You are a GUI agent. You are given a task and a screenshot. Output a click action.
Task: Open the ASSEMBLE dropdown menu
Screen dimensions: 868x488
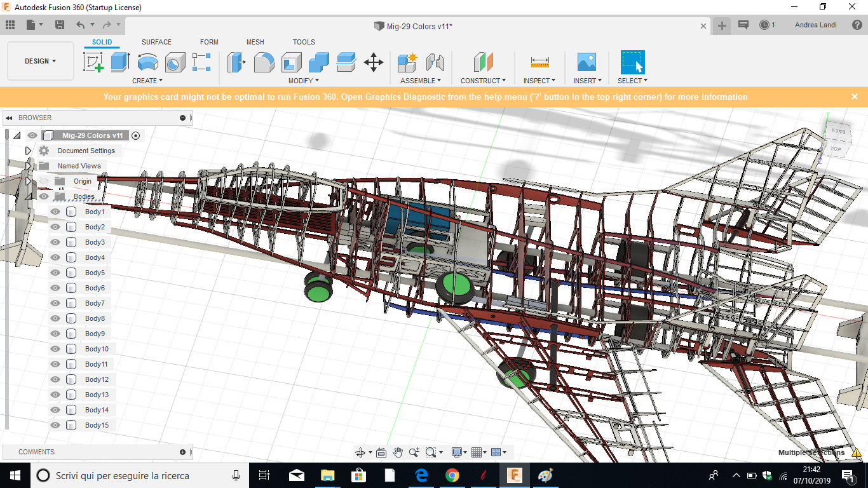point(421,81)
